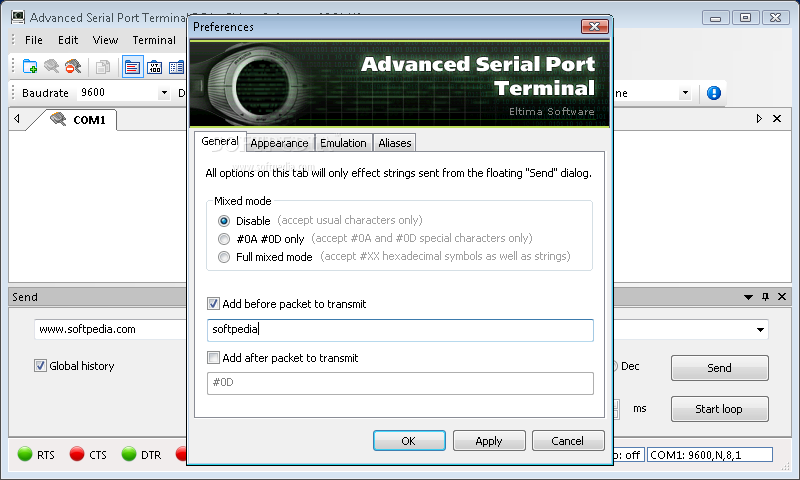This screenshot has height=480, width=800.
Task: Click the 'ms' label in Send panel
Action: 640,409
